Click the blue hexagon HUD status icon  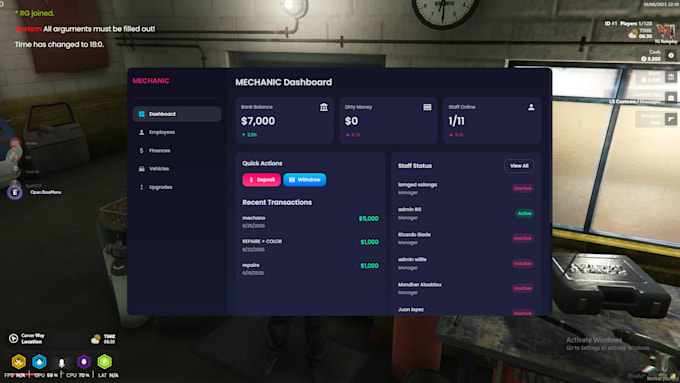(x=39, y=361)
